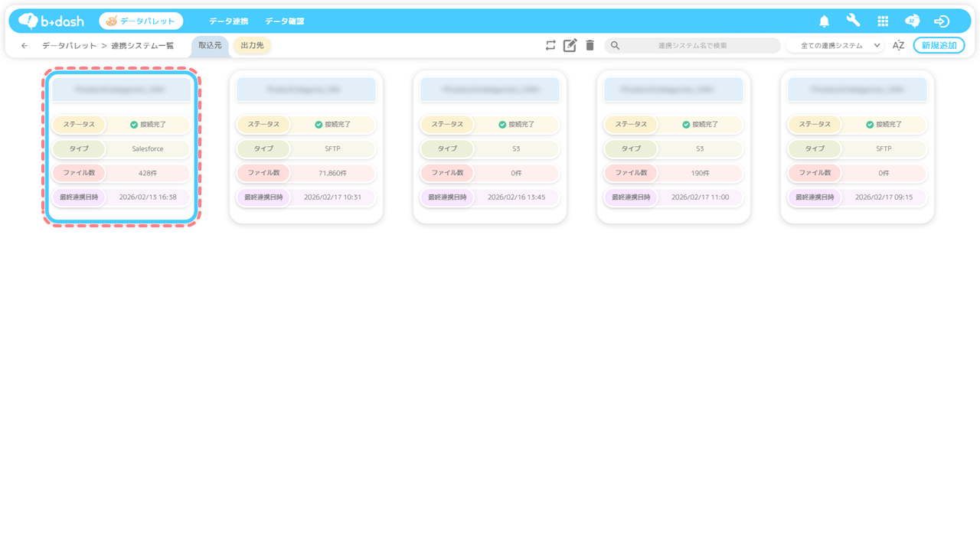
Task: Click the support chat mascot icon
Action: 912,21
